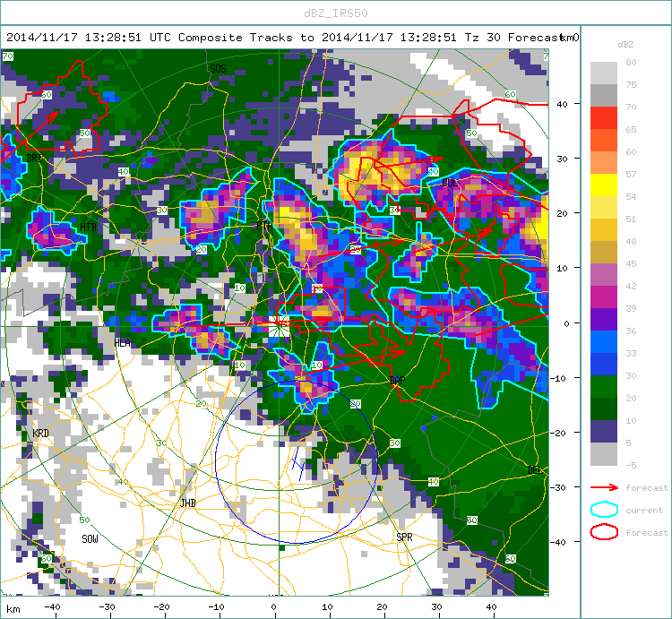Pick the light blue 33-36 dBZ band
Image resolution: width=672 pixels, height=619 pixels.
coord(603,341)
